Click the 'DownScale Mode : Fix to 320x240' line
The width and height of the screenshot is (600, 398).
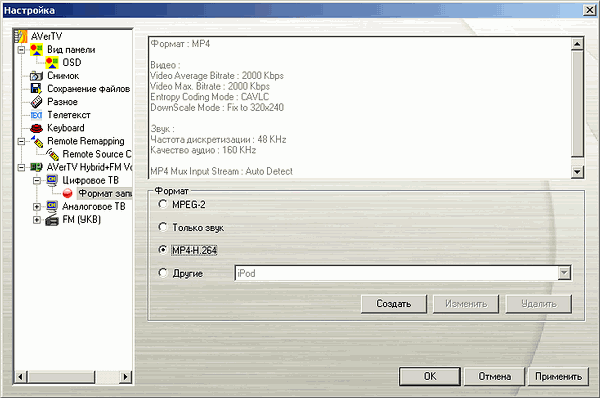click(217, 108)
